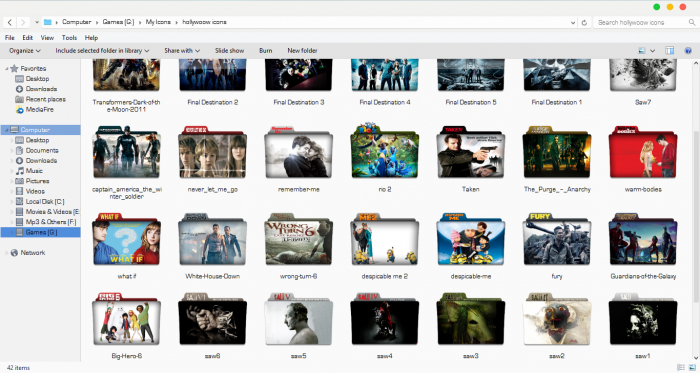The image size is (700, 373).
Task: Open the File menu
Action: click(x=9, y=37)
